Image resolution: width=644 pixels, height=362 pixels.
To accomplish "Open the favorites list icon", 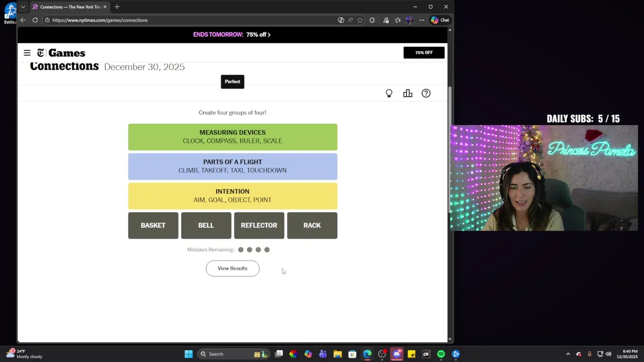I will (x=398, y=20).
